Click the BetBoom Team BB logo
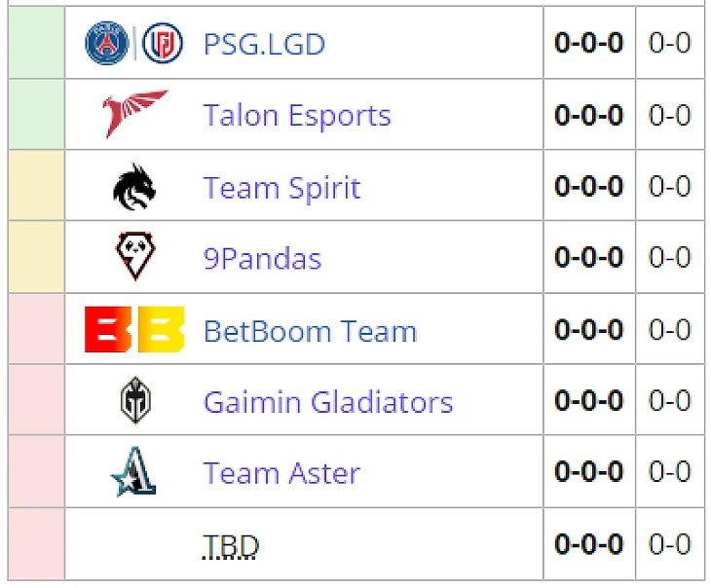The width and height of the screenshot is (711, 588). pyautogui.click(x=134, y=330)
